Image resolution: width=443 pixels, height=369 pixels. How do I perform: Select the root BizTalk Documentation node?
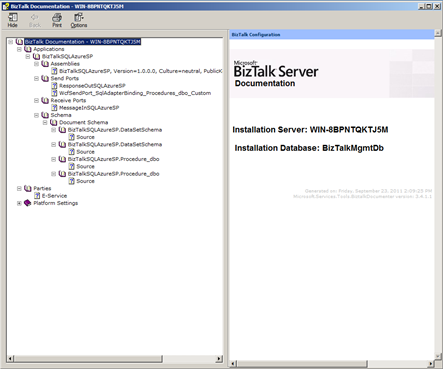[x=83, y=42]
